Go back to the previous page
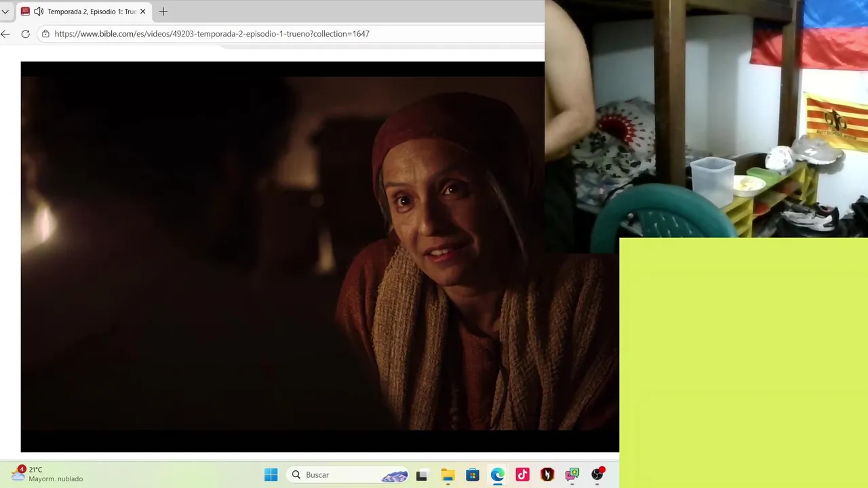Image resolution: width=868 pixels, height=488 pixels. (x=5, y=34)
